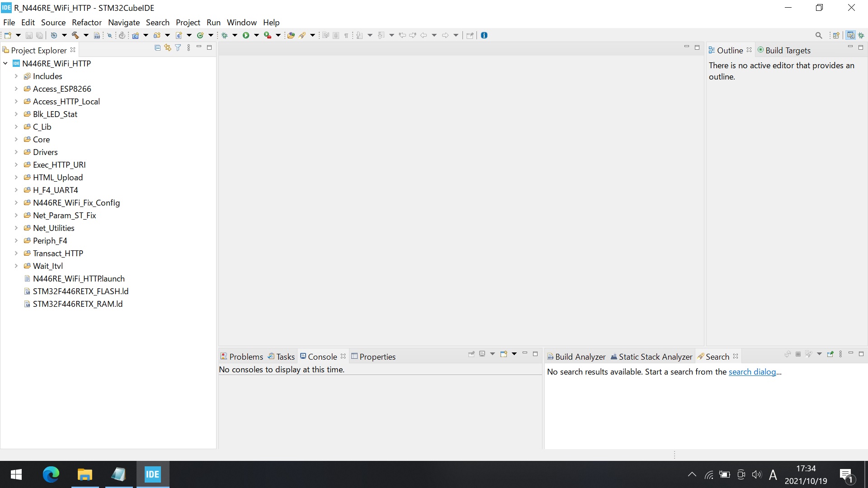This screenshot has width=868, height=488.
Task: Expand the Transact_HTTP folder
Action: point(16,253)
